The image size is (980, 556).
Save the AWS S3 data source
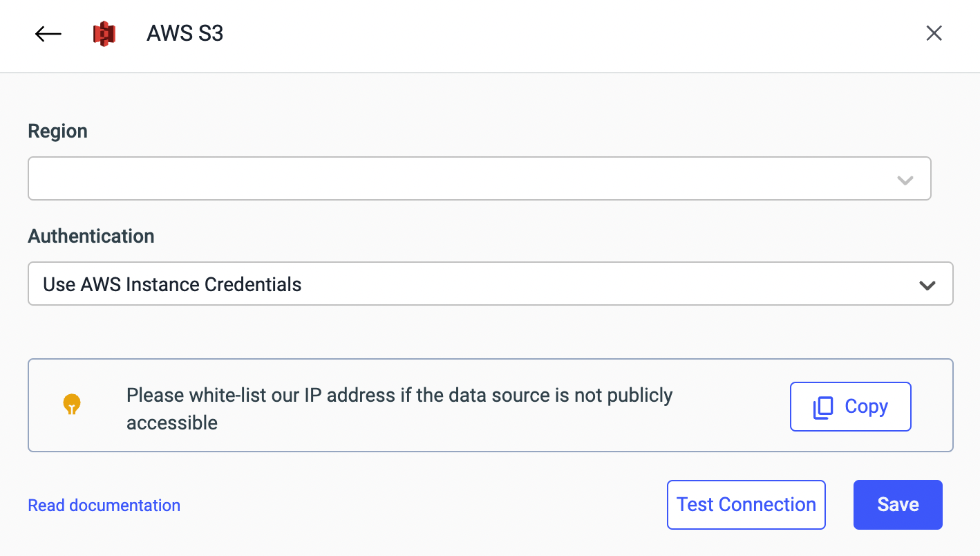(x=897, y=505)
